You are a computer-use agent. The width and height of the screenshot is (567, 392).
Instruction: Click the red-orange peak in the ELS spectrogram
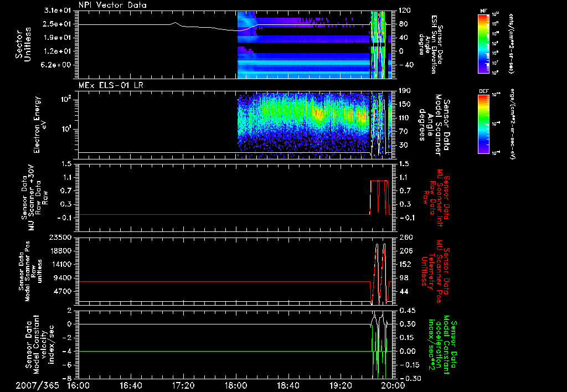click(318, 114)
